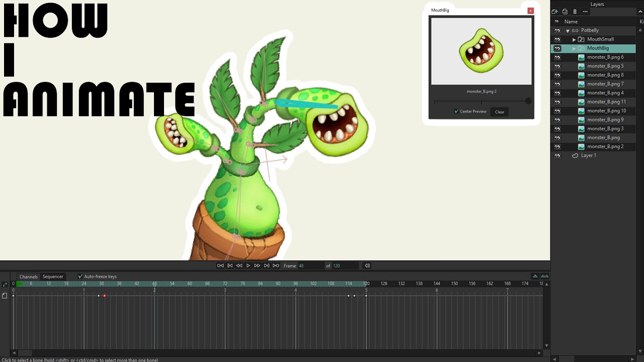Click the Clear button in MouthBig window
Screen dimensions: 644x362
click(500, 112)
